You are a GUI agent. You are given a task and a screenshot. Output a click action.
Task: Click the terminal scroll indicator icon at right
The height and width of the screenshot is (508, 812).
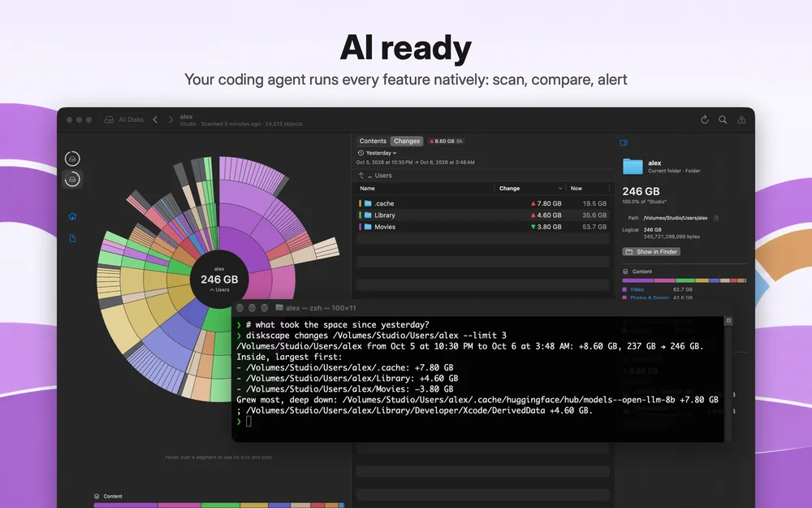click(728, 321)
